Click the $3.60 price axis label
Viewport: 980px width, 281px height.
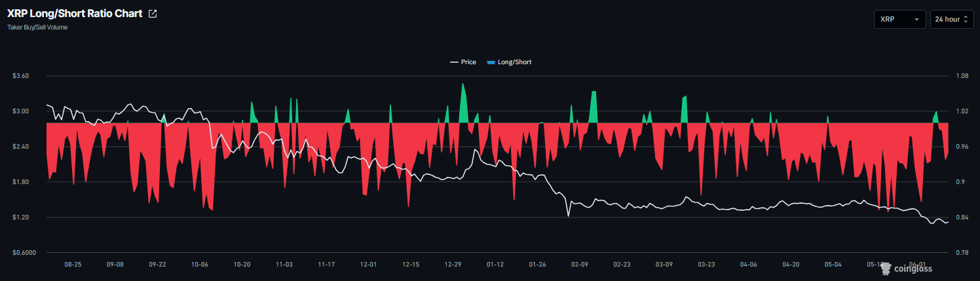[20, 76]
